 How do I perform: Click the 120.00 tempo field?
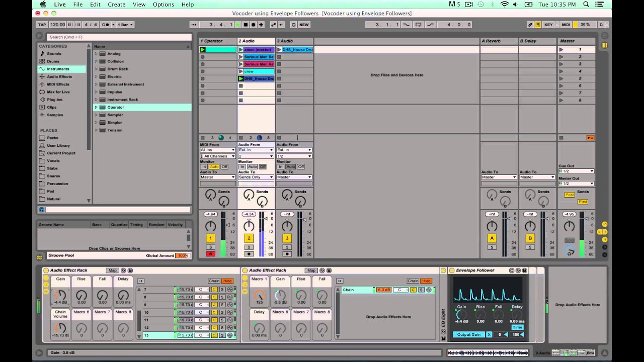pyautogui.click(x=58, y=25)
